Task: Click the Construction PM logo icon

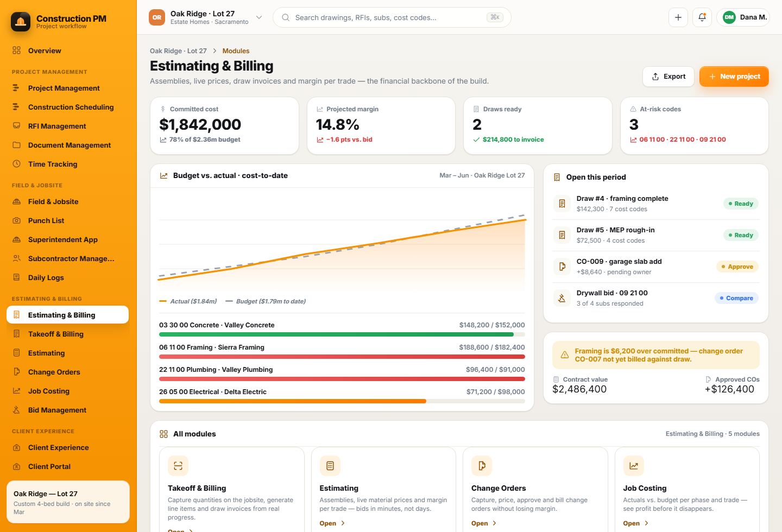Action: [21, 22]
